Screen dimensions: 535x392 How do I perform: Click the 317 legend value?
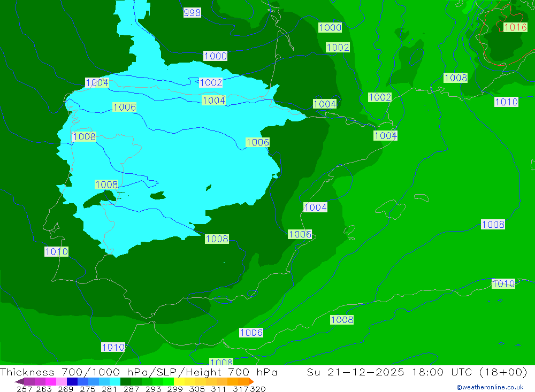[x=241, y=389]
